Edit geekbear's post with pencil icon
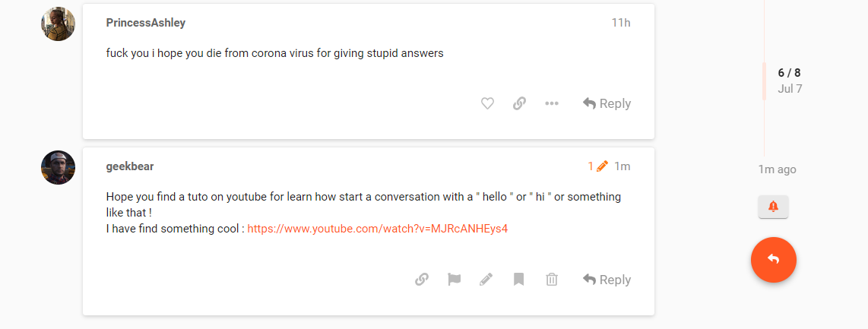Image resolution: width=868 pixels, height=329 pixels. point(486,280)
